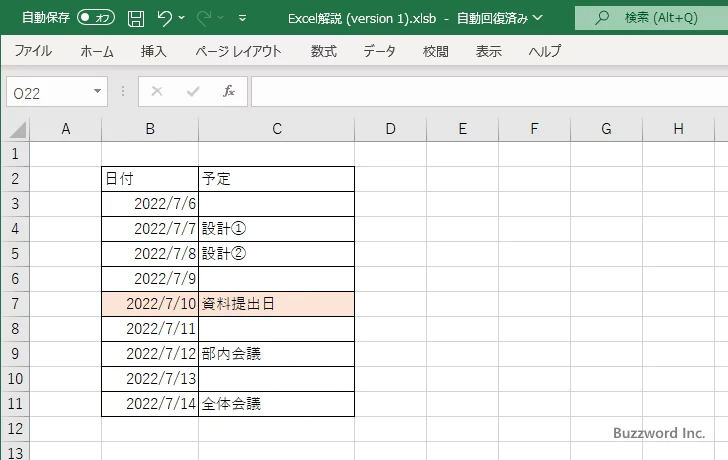Select row 1 header
Viewport: 728px width, 460px height.
pos(15,154)
